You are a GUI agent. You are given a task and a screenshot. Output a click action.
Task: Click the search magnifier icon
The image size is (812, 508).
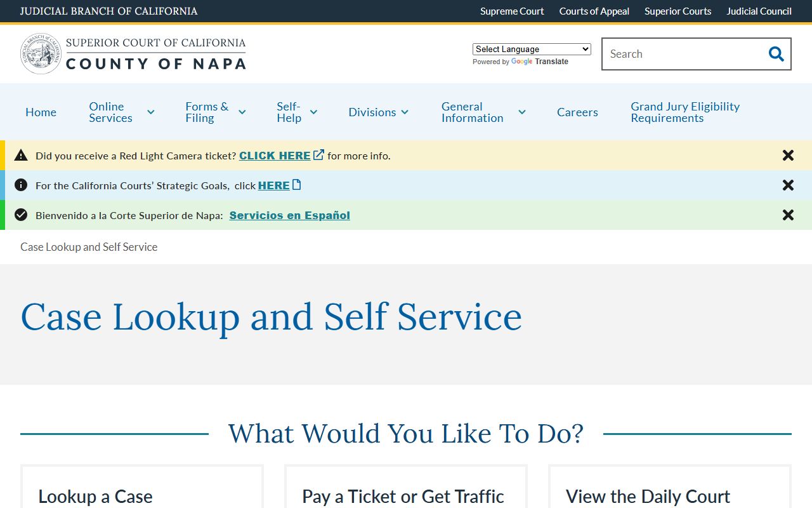[776, 54]
